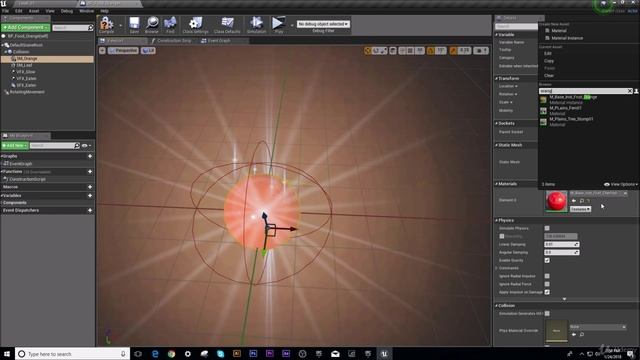640x360 pixels.
Task: Click the Play toolbar icon
Action: tap(278, 24)
